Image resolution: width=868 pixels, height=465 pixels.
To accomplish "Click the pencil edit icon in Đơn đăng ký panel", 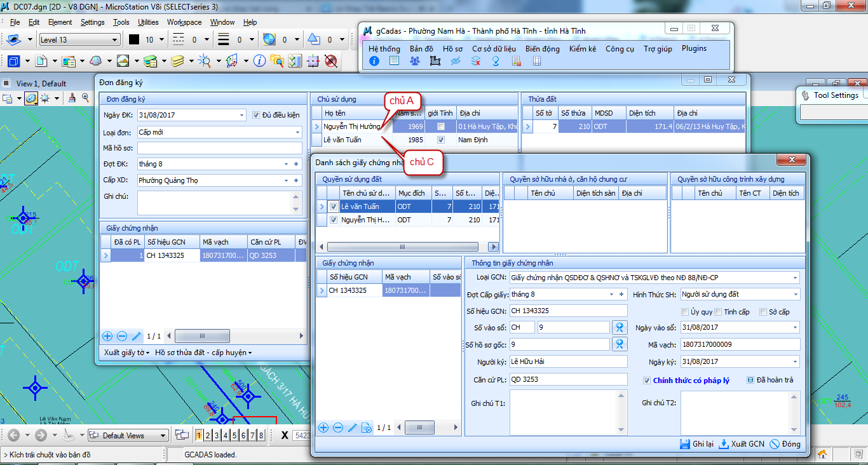I will (137, 336).
